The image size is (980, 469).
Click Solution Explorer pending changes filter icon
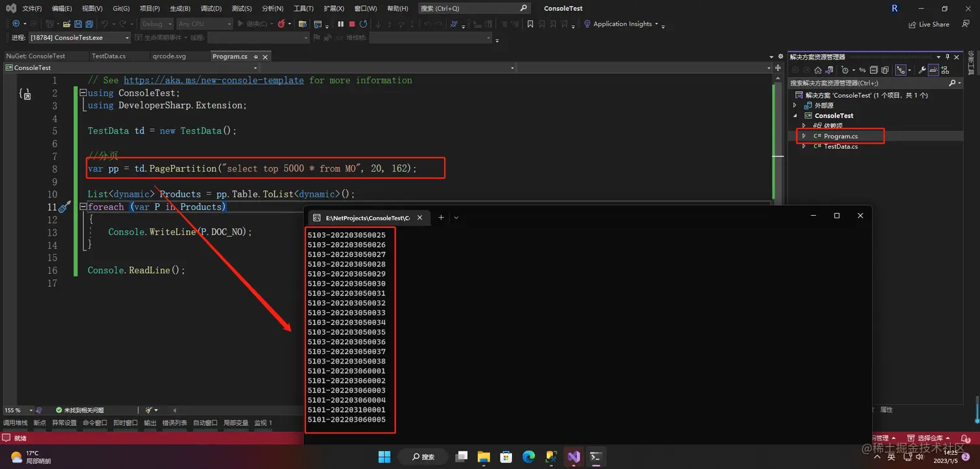[845, 70]
